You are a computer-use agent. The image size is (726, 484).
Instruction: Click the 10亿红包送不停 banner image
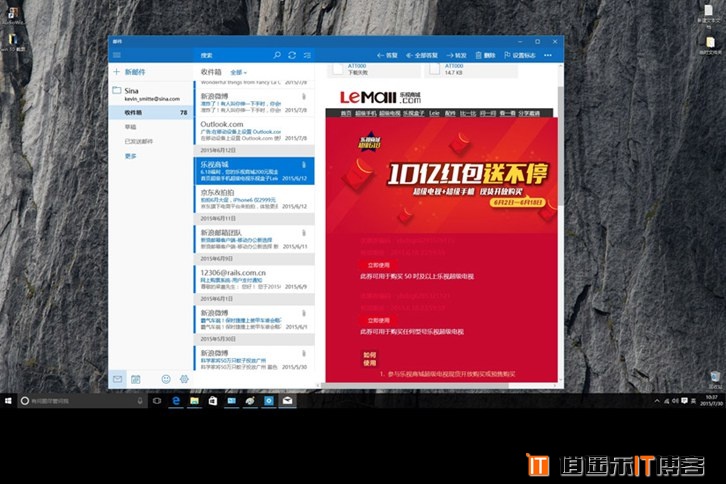pyautogui.click(x=442, y=174)
